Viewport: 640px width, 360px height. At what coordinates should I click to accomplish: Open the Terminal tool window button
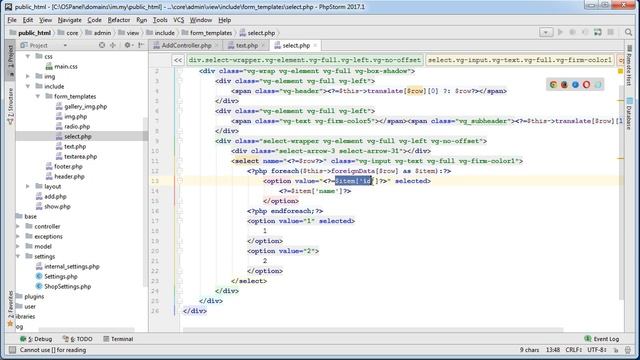(x=118, y=339)
